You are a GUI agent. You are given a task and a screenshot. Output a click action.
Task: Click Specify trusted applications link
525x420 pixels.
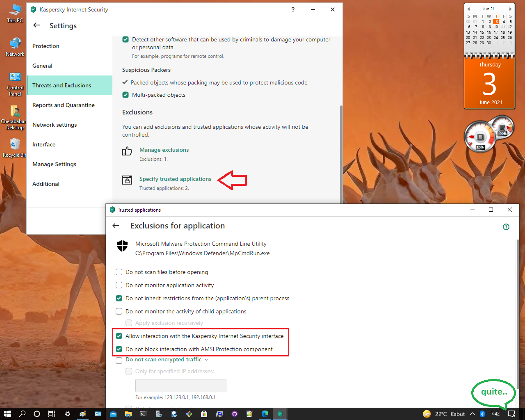pyautogui.click(x=175, y=179)
